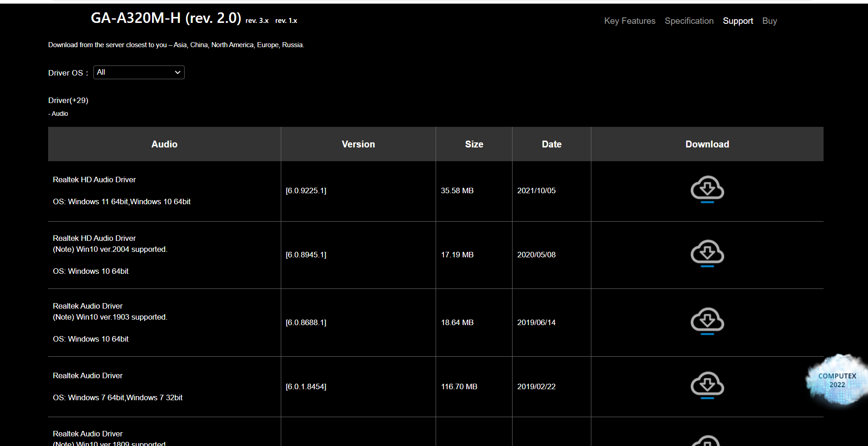Open the COMPUTEX 2022 floating badge

[836, 380]
